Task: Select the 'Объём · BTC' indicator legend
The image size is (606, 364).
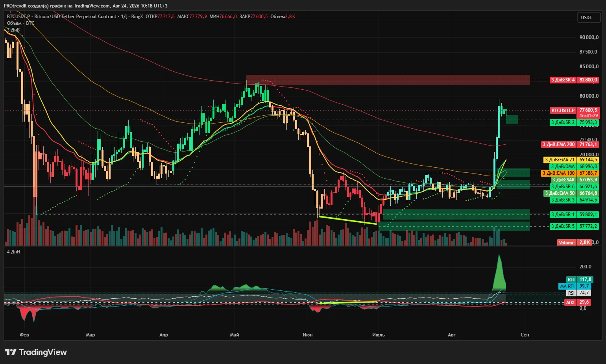Action: (x=20, y=23)
